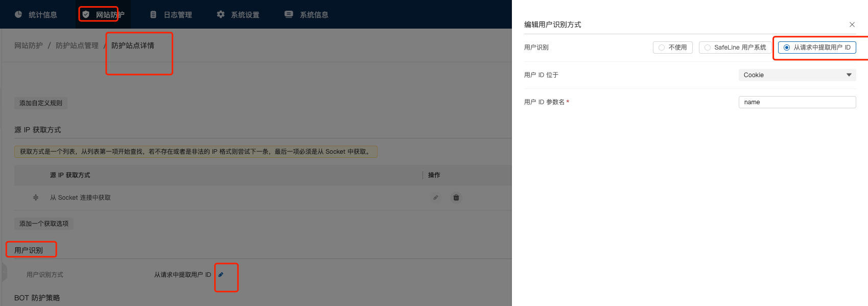Click the 系统信息 message icon
This screenshot has width=868, height=306.
pyautogui.click(x=289, y=14)
